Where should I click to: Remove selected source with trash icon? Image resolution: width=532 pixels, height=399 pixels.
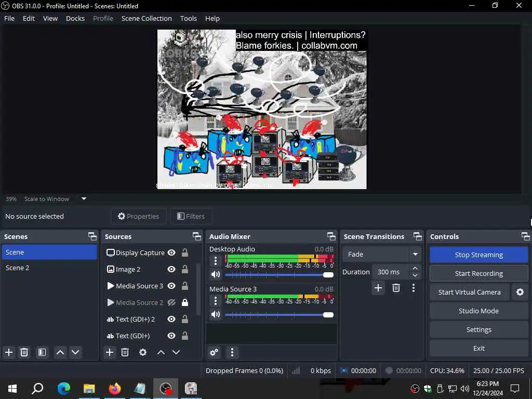tap(125, 352)
